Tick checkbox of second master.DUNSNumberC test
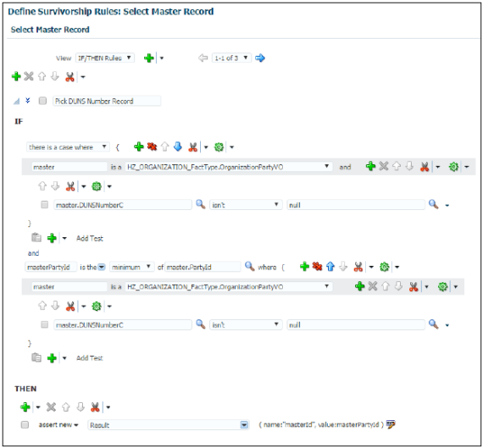Image resolution: width=483 pixels, height=448 pixels. pyautogui.click(x=45, y=324)
